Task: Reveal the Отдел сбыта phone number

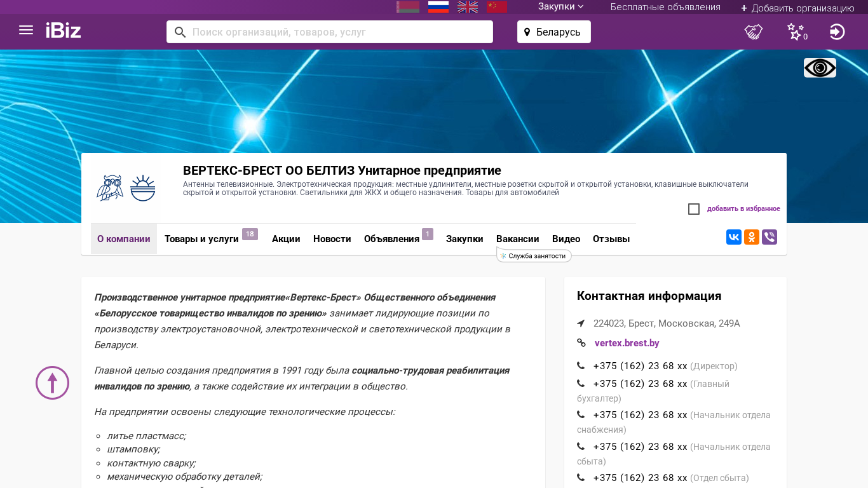Action: pos(641,478)
